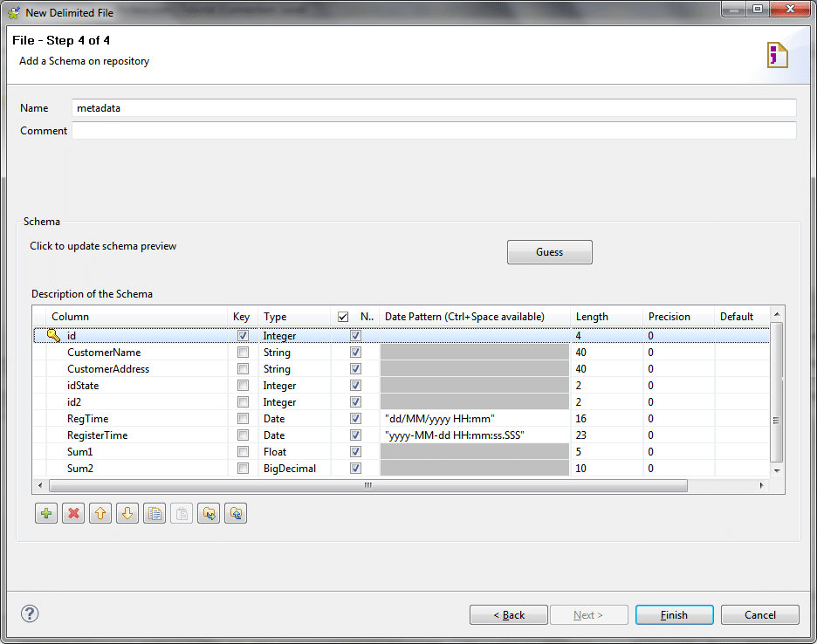Screen dimensions: 817x644
Task: Open the Type cell showing BigDecimal
Action: (x=293, y=469)
